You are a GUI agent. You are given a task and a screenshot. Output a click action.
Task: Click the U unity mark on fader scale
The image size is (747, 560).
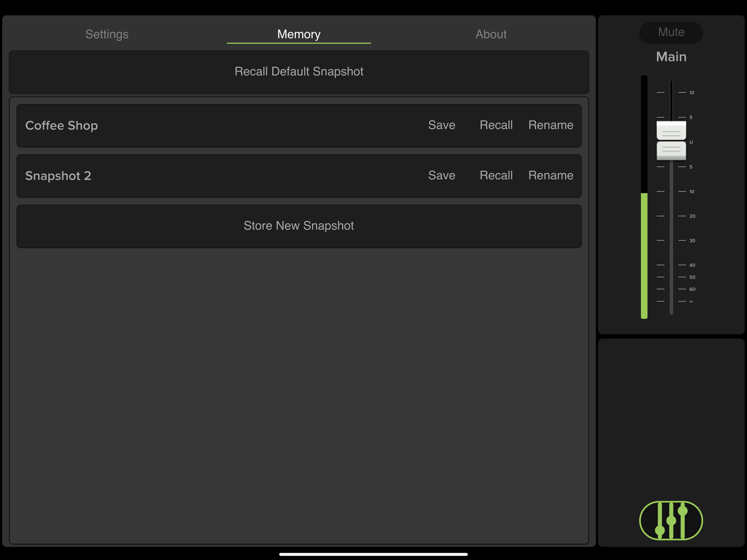(691, 142)
